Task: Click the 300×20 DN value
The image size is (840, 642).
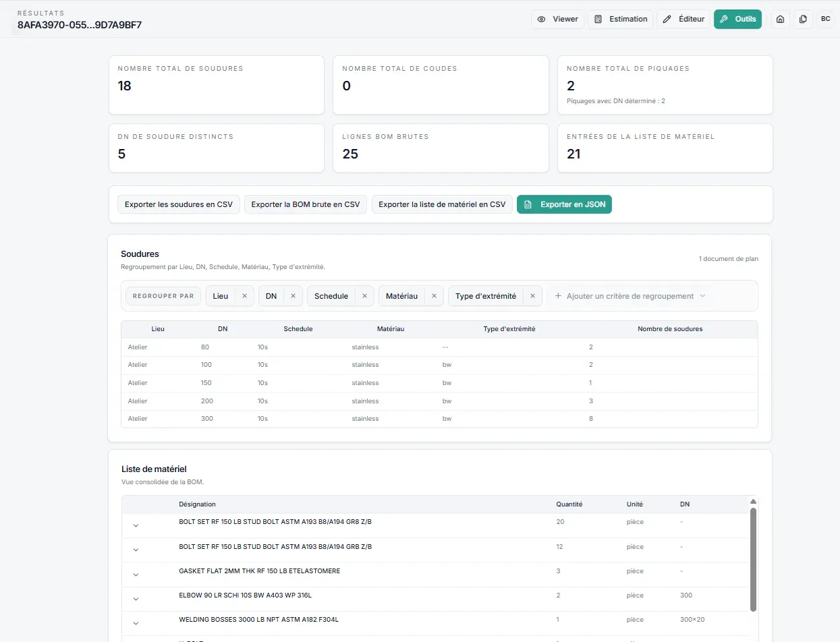Action: click(692, 620)
